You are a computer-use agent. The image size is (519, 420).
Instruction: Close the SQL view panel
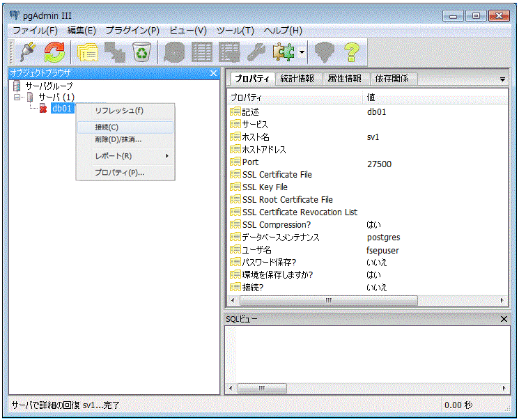click(x=504, y=319)
